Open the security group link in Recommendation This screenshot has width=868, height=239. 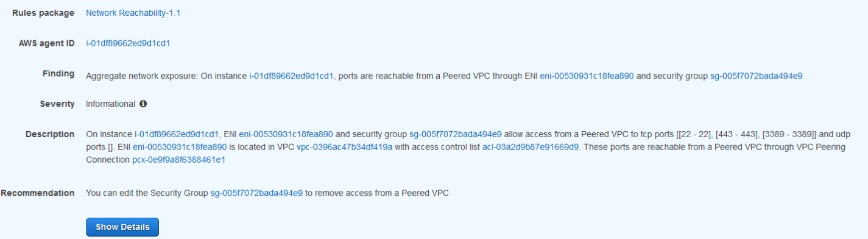click(x=256, y=193)
